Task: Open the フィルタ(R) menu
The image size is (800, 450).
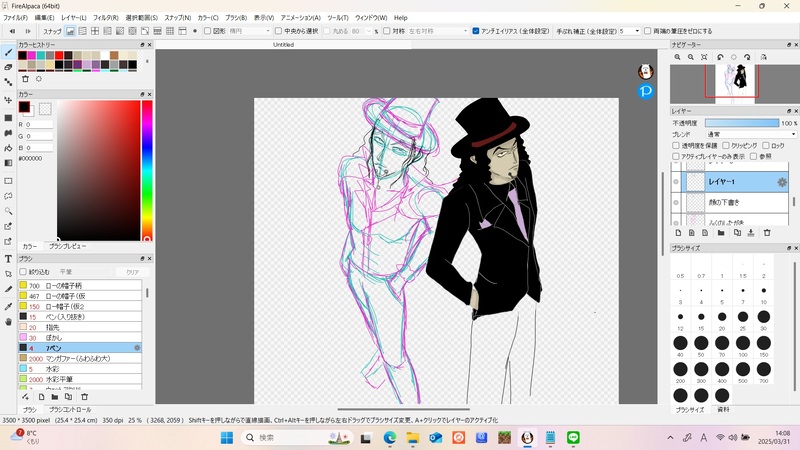Action: (105, 17)
